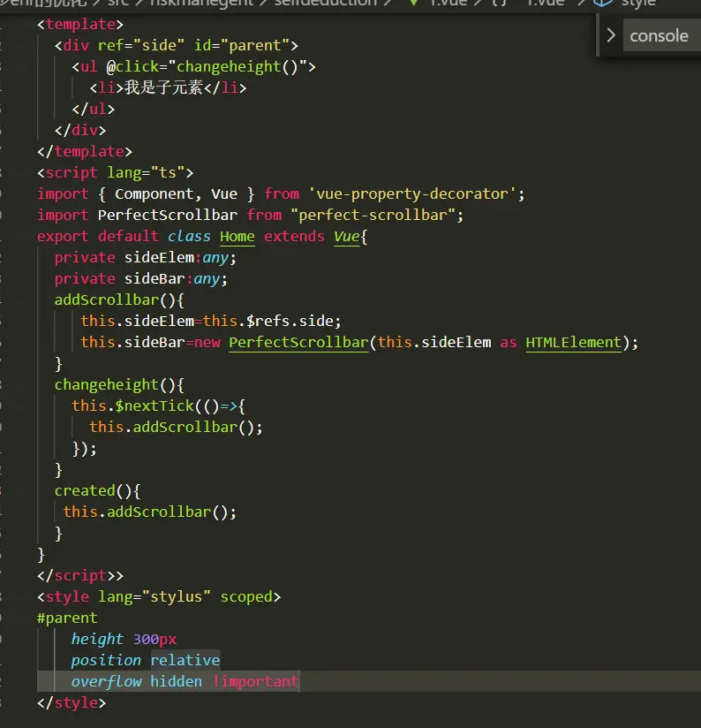Click the addScrollbar(){ method definition
Viewport: 701px width, 728px height.
tap(119, 300)
